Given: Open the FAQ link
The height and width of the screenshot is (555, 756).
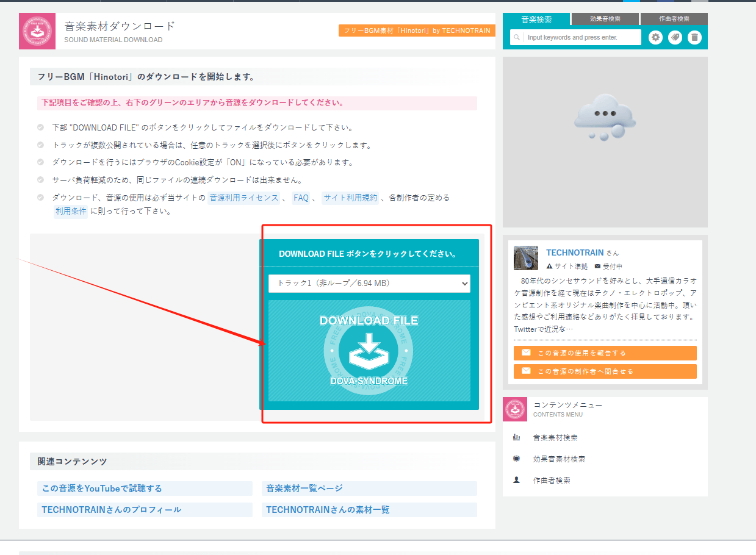Looking at the screenshot, I should (301, 198).
